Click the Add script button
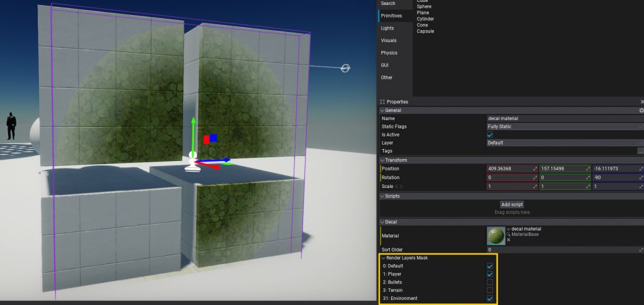 [x=512, y=204]
